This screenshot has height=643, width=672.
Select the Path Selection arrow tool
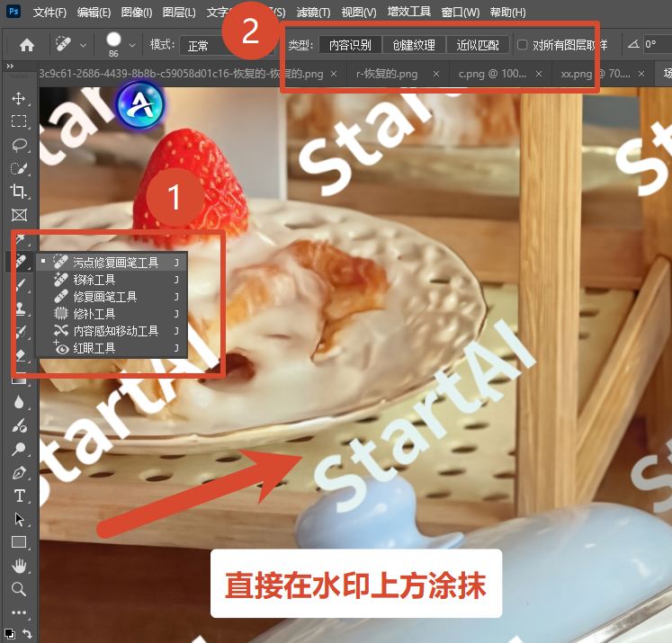(x=19, y=519)
